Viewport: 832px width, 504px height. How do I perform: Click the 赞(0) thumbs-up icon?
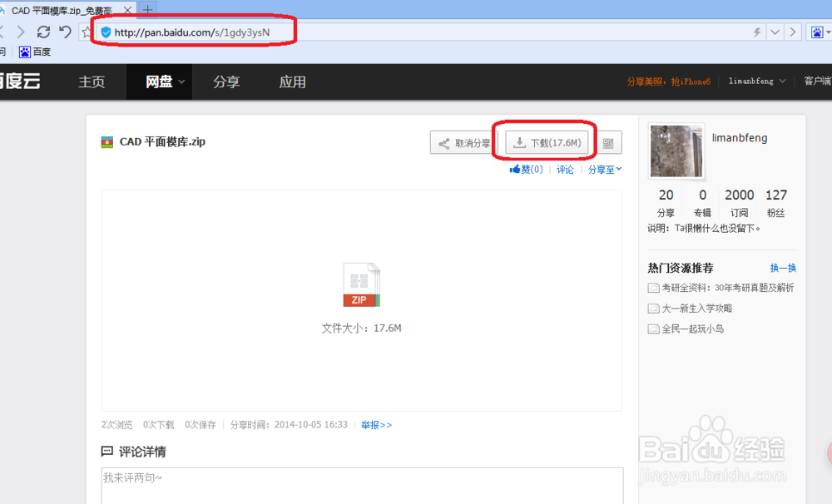(x=514, y=169)
